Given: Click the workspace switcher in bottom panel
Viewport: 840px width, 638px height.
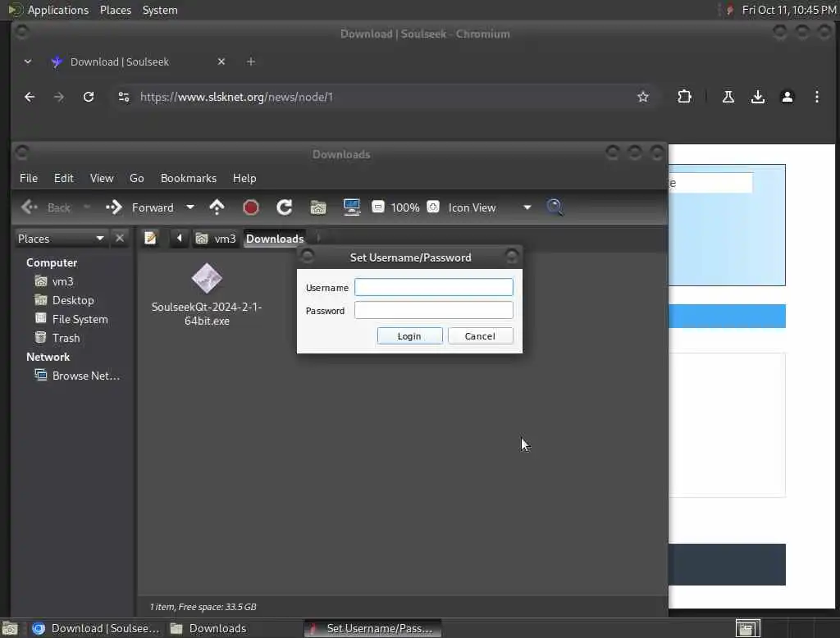Looking at the screenshot, I should [x=748, y=628].
